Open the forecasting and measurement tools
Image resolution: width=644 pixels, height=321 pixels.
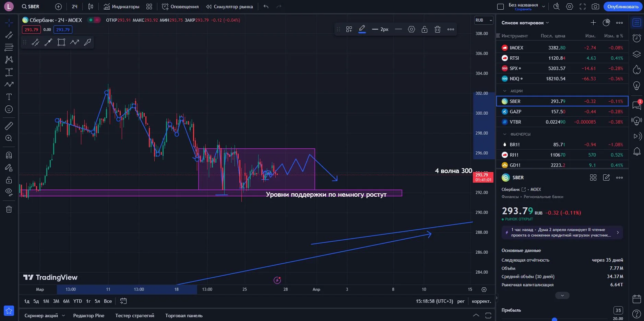coord(9,72)
